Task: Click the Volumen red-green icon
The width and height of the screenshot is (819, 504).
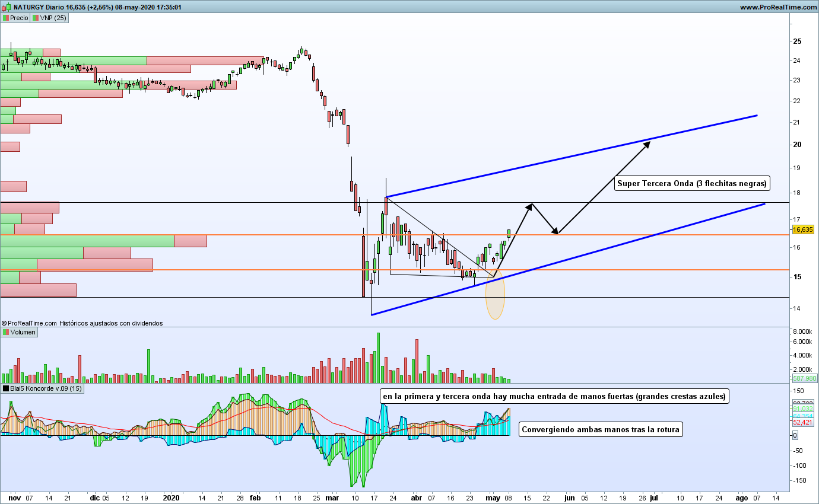Action: click(5, 333)
